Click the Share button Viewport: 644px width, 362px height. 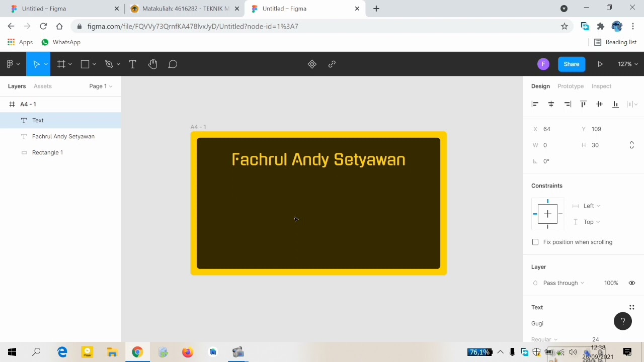[x=572, y=64]
